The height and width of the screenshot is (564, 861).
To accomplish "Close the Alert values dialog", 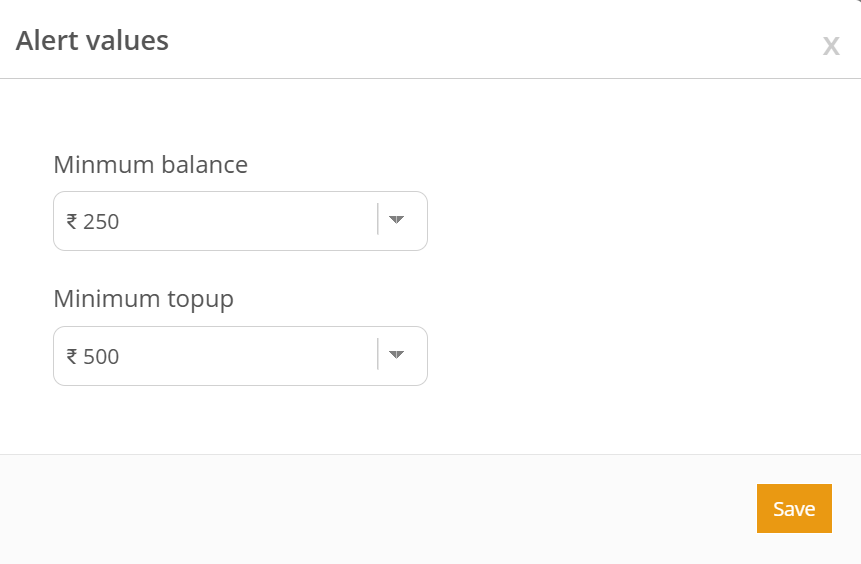I will (830, 46).
